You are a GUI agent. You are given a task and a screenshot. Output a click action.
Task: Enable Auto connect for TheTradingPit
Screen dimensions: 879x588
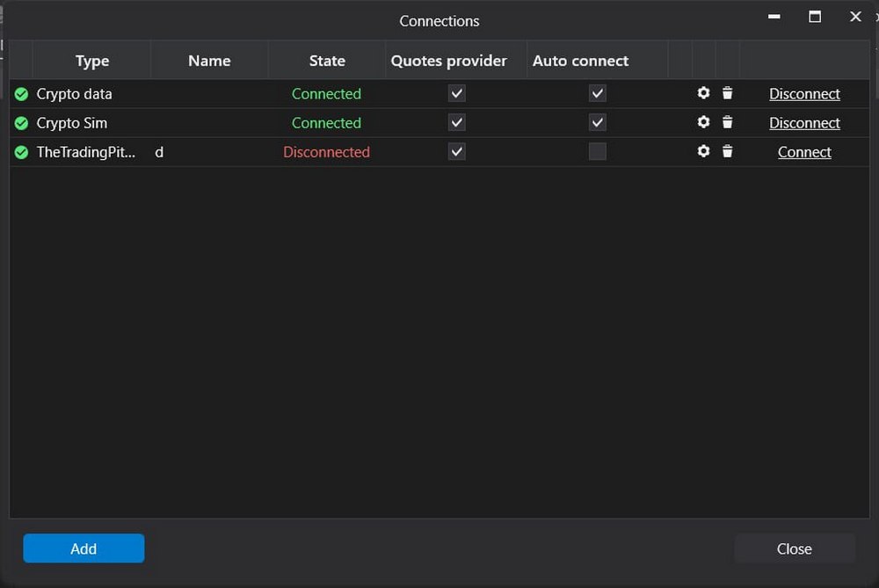tap(597, 151)
